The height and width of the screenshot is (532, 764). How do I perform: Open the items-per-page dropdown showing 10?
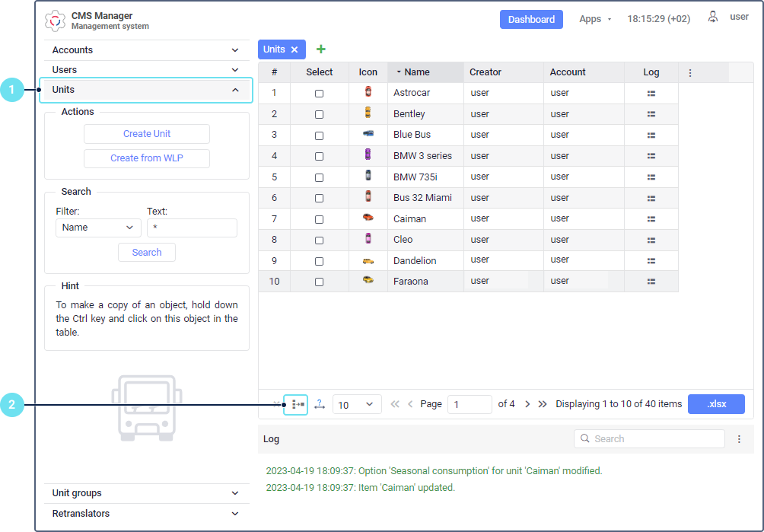pos(357,404)
